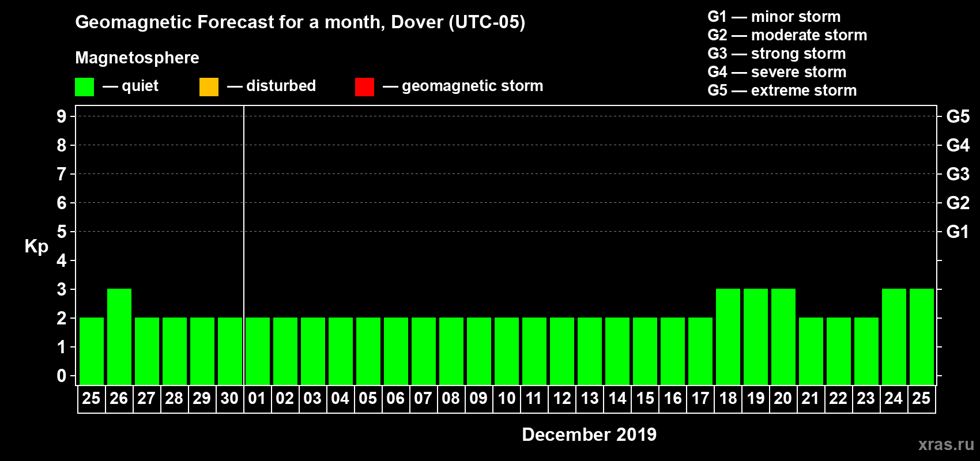Viewport: 980px width, 461px height.
Task: Click the bar for December 20
Action: [783, 337]
